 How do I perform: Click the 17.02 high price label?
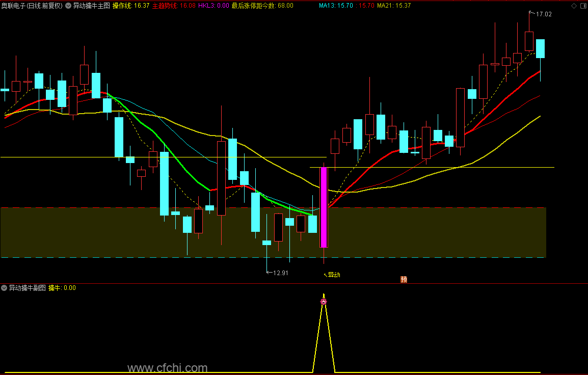click(544, 14)
